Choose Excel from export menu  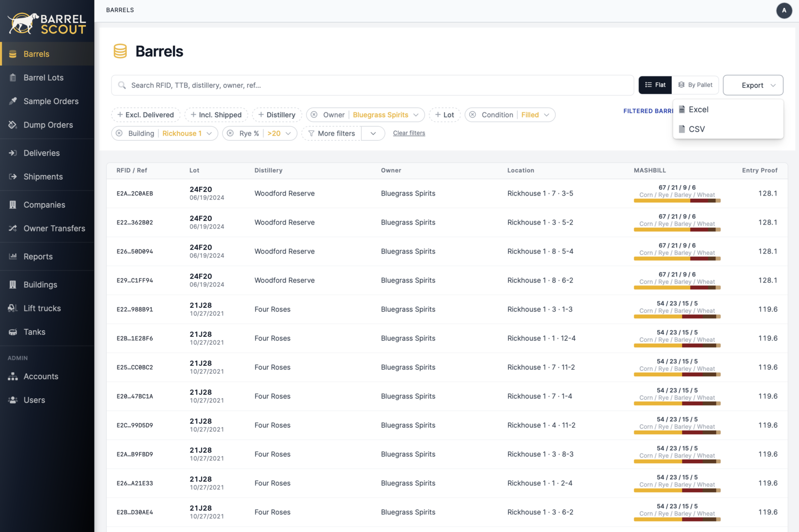pyautogui.click(x=728, y=110)
